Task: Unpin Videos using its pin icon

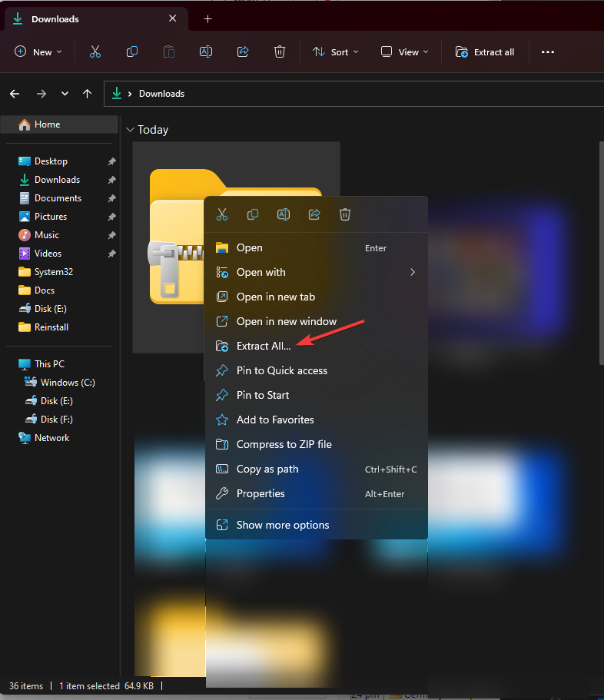Action: (111, 254)
